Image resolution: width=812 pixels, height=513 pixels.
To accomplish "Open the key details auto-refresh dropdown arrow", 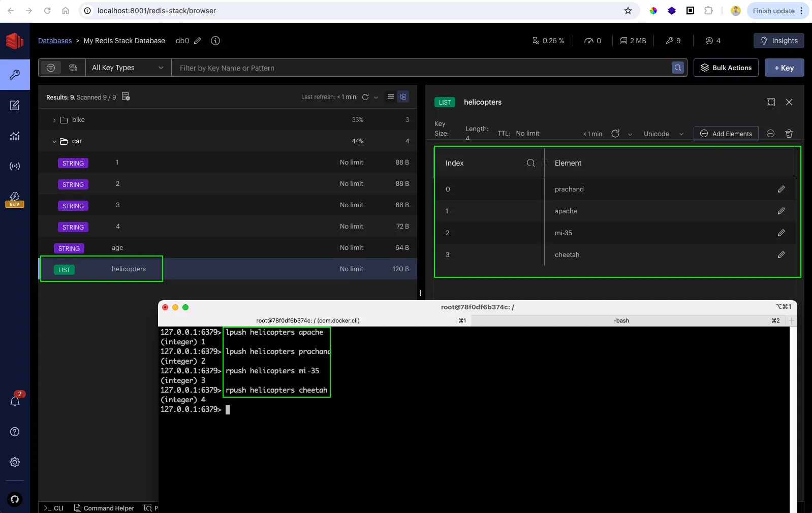I will [630, 135].
